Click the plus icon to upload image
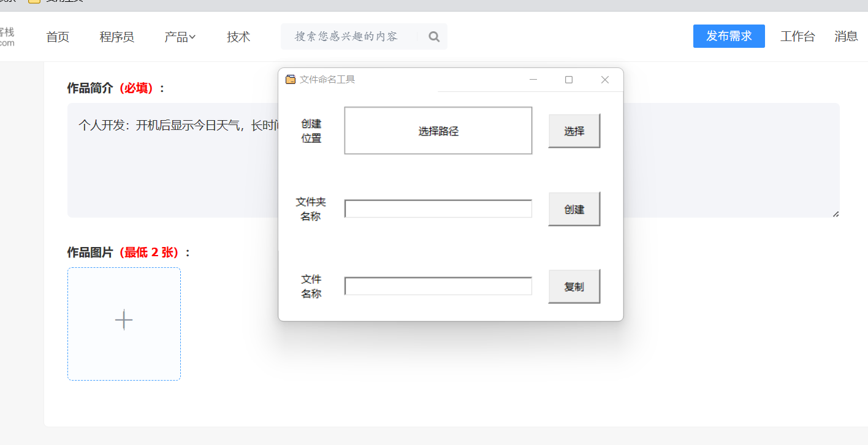This screenshot has width=868, height=445. point(124,320)
